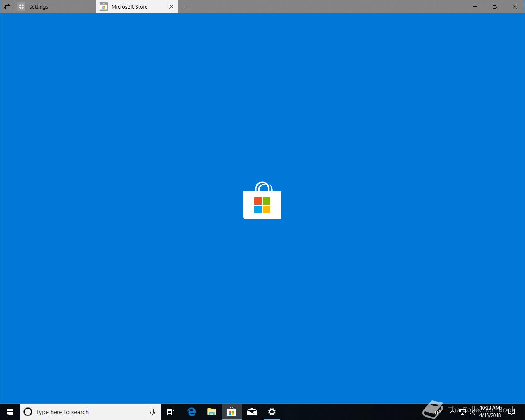The width and height of the screenshot is (525, 420).
Task: Open the Windows Start menu
Action: (x=10, y=412)
